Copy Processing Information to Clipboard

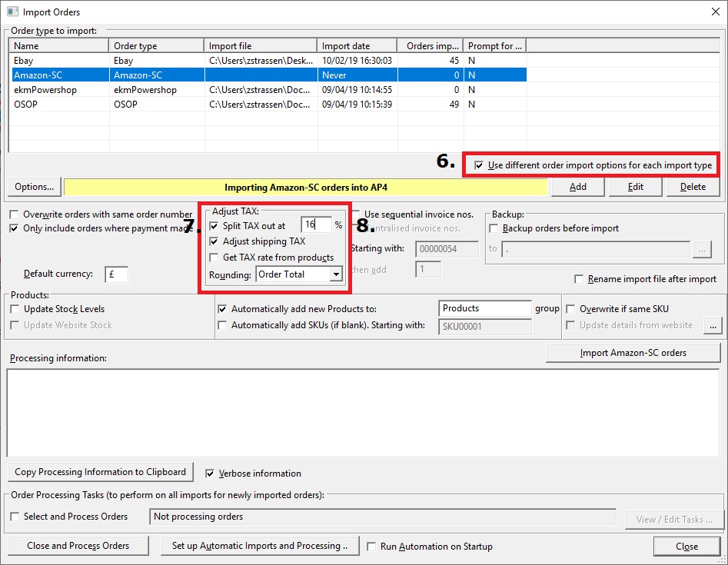pos(100,472)
